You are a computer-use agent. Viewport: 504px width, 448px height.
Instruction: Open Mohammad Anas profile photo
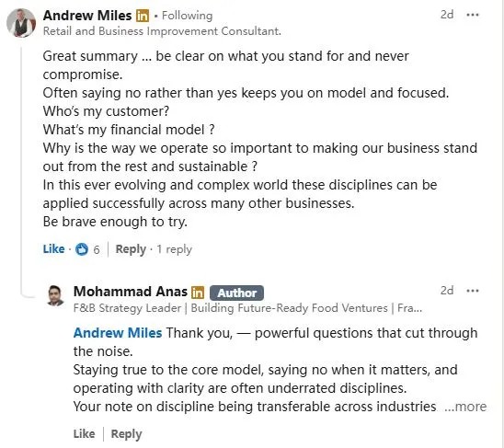55,295
